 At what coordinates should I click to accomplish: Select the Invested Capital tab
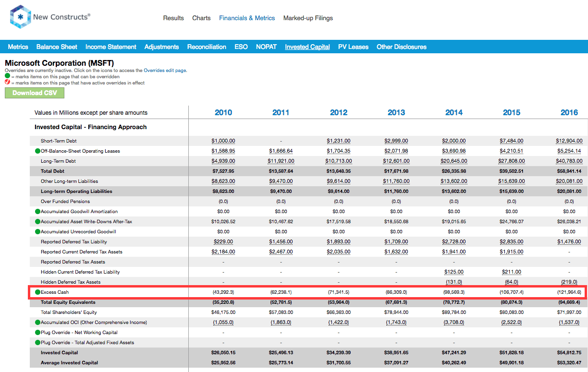coord(307,47)
